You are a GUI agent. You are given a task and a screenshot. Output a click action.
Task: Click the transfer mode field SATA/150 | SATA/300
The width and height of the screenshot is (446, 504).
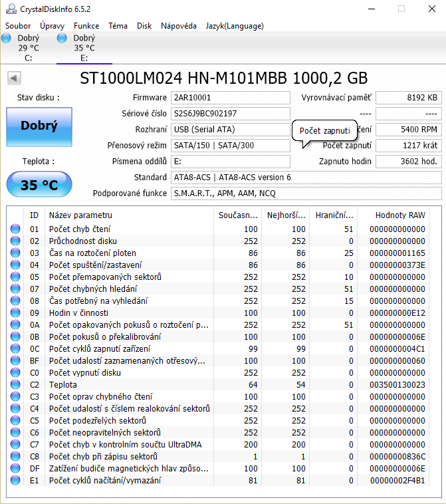231,146
